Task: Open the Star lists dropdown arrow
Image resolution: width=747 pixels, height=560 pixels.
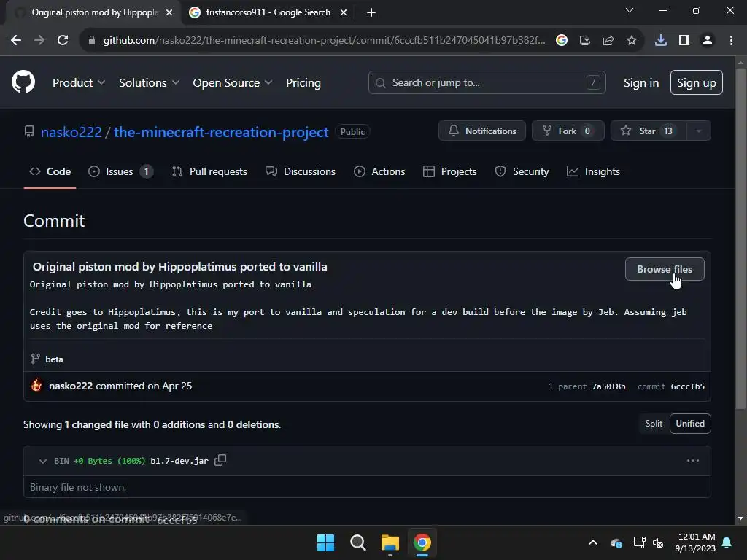Action: tap(698, 131)
